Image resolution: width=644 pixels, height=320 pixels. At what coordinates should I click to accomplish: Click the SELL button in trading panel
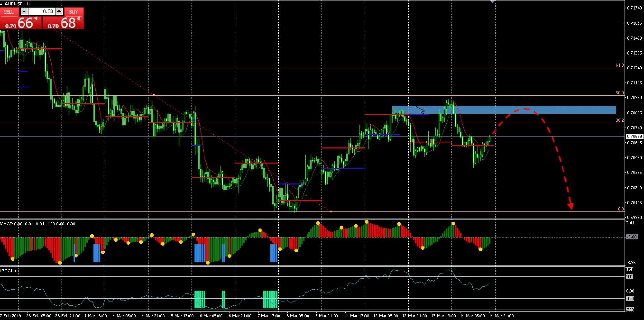9,12
